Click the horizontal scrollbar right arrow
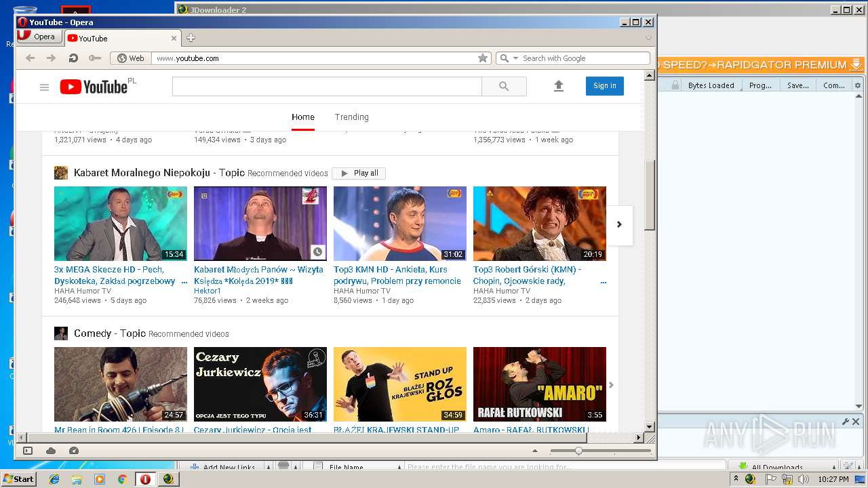868x488 pixels. (x=638, y=438)
